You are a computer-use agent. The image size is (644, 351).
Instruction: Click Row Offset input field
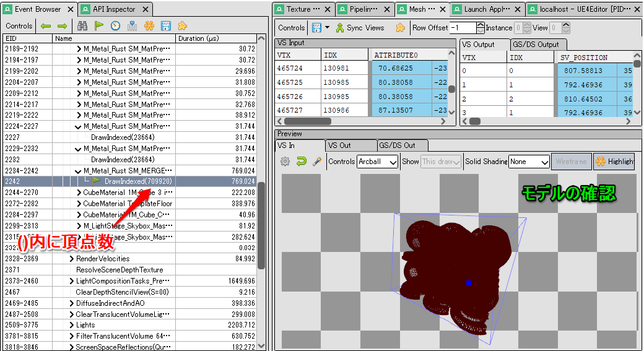coord(463,28)
